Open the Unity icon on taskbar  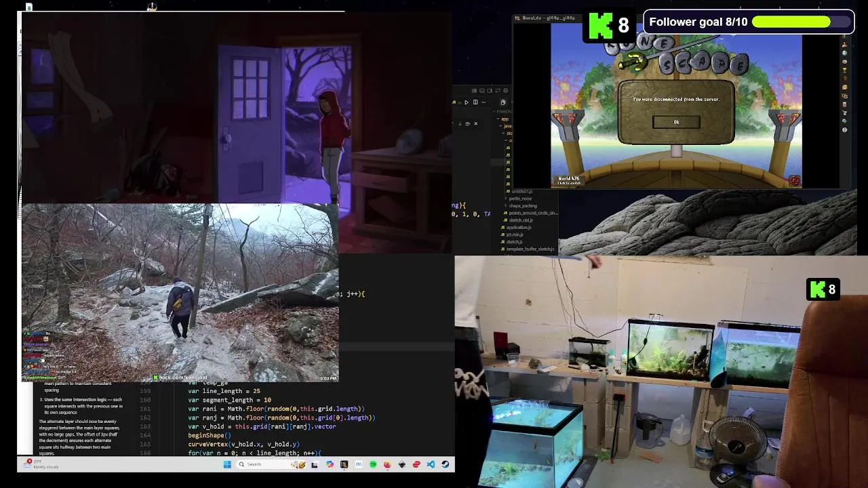click(x=402, y=464)
